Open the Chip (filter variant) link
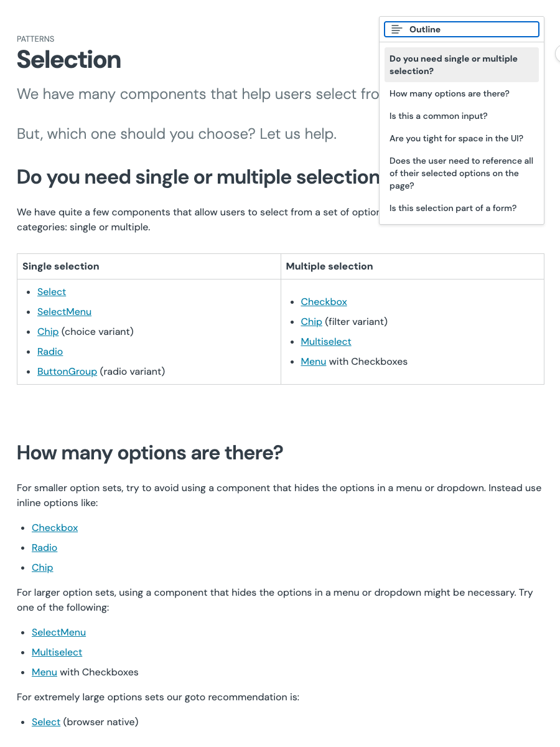560x747 pixels. [x=311, y=322]
